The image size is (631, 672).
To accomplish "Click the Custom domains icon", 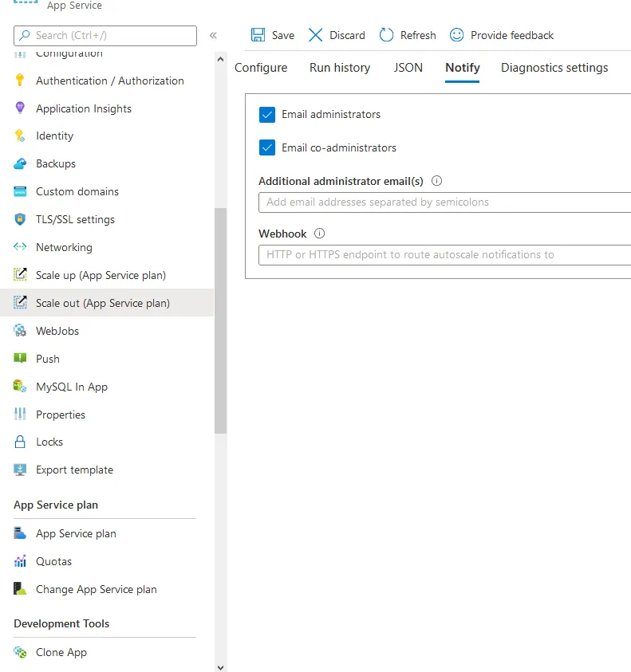I will coord(20,191).
